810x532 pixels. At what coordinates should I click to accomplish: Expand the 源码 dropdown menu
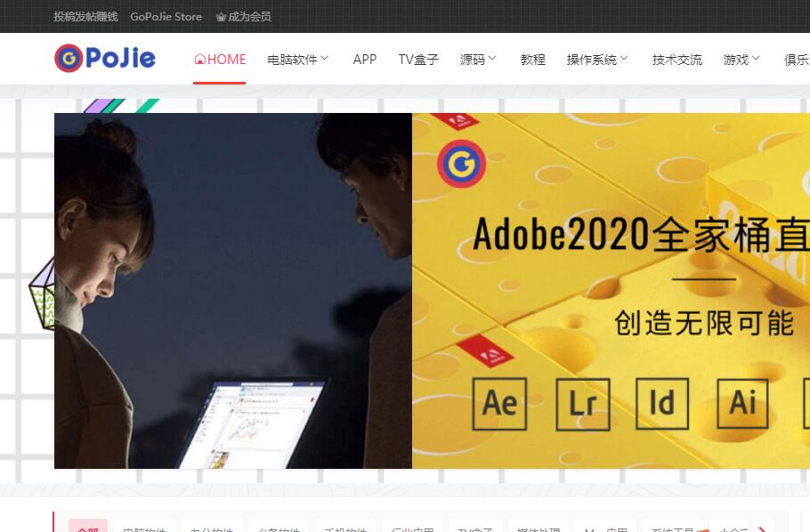coord(478,60)
